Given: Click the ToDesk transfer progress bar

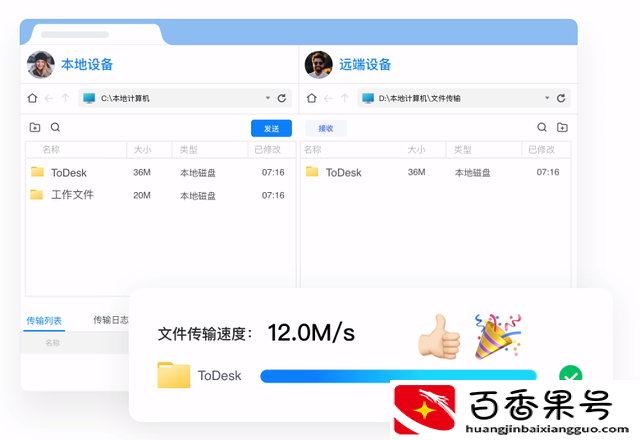Looking at the screenshot, I should coord(398,376).
